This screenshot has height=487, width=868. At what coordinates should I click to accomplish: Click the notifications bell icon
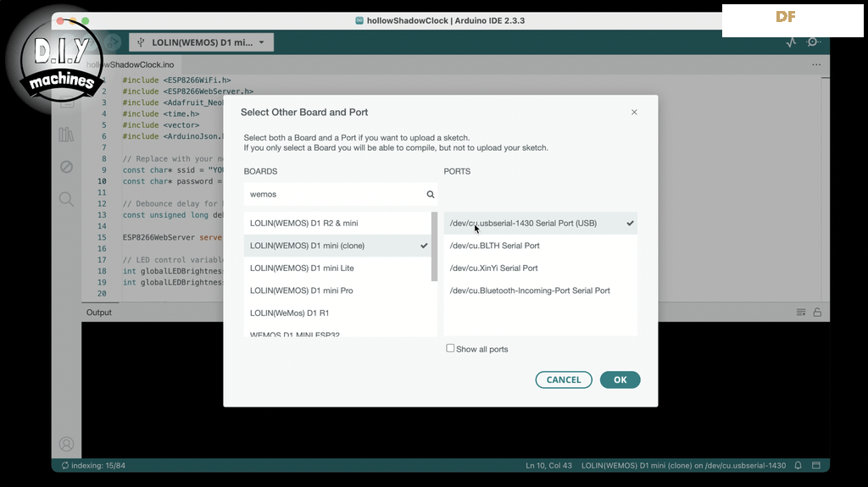798,466
